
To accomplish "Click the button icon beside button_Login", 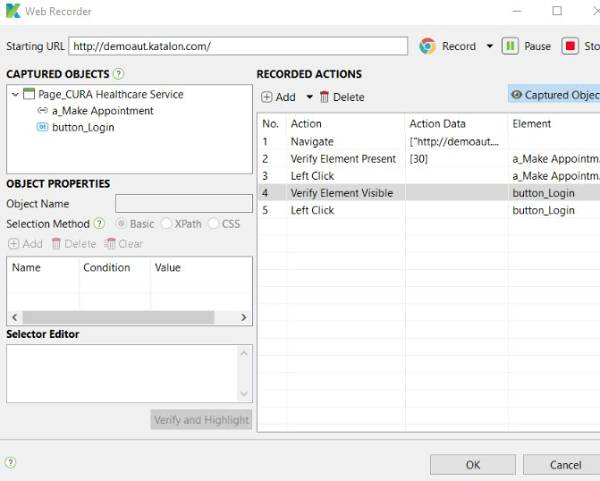I will click(x=42, y=127).
